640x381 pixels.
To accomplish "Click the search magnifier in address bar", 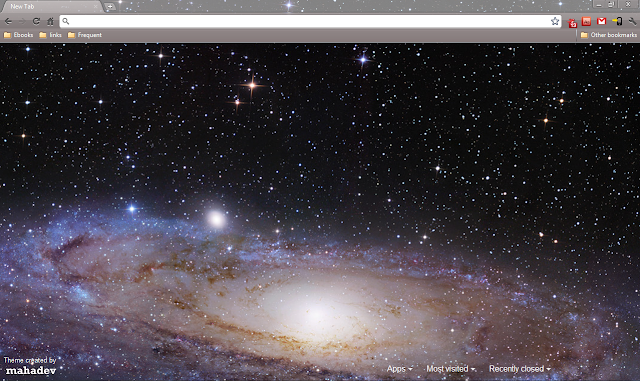I will point(66,21).
